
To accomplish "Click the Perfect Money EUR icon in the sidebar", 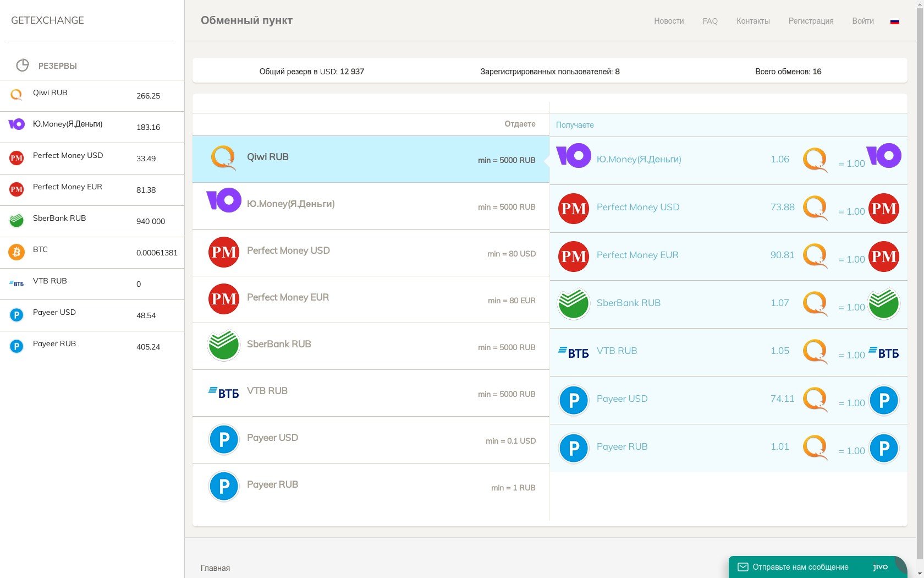I will click(x=16, y=190).
